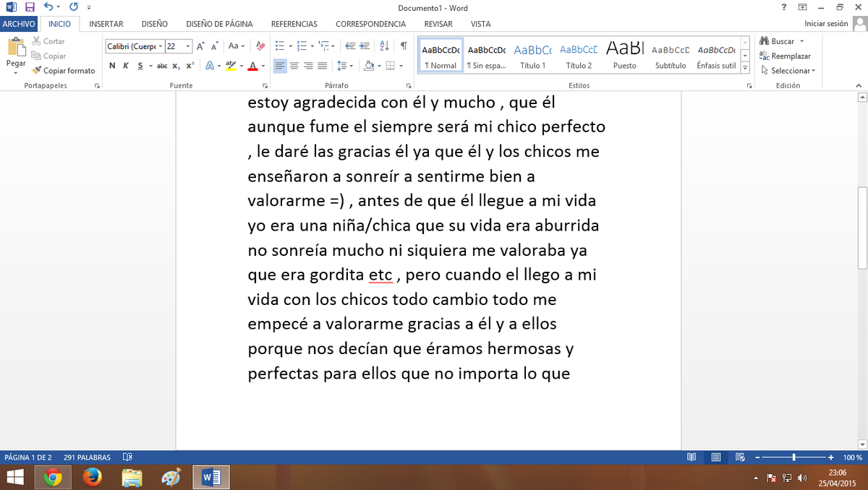Switch to REVISAR tab
This screenshot has width=868, height=490.
(438, 24)
